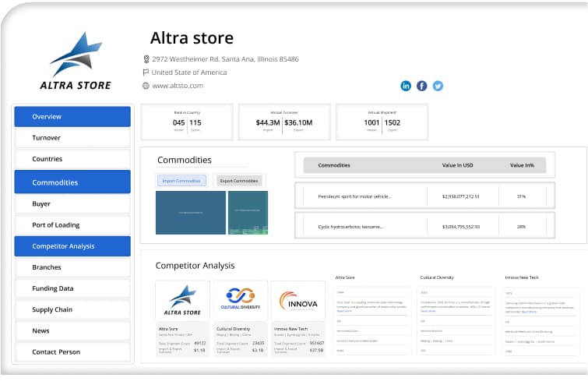Open Contact Person section

72,351
